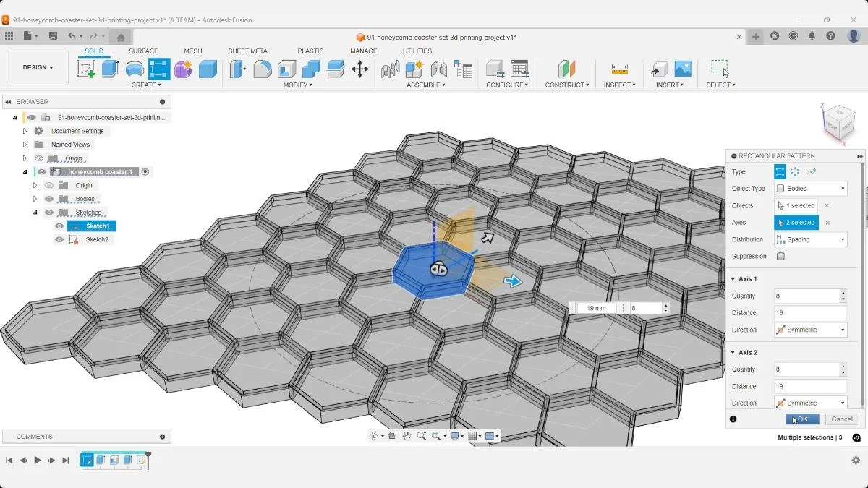Screen dimensions: 868x488
Task: Activate the Pan tool in navigation bar
Action: [407, 435]
